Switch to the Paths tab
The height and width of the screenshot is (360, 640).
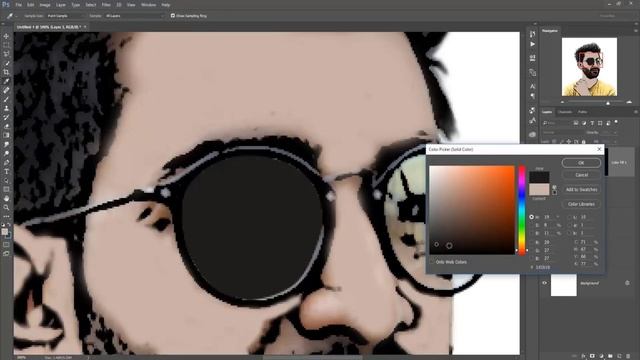tap(582, 112)
